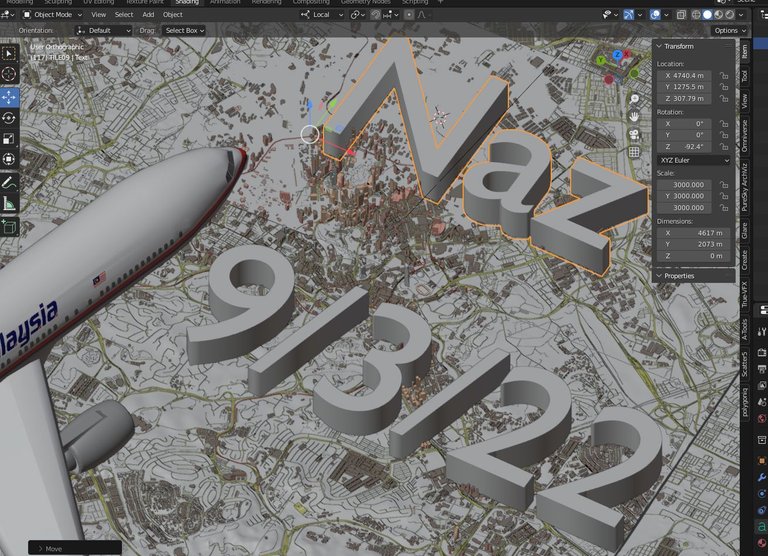
Task: Toggle lock on Location Z
Action: tap(723, 98)
